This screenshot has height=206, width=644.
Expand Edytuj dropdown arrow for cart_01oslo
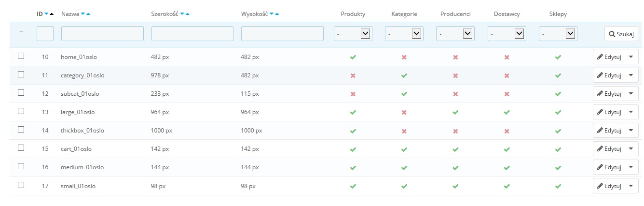[x=631, y=149]
